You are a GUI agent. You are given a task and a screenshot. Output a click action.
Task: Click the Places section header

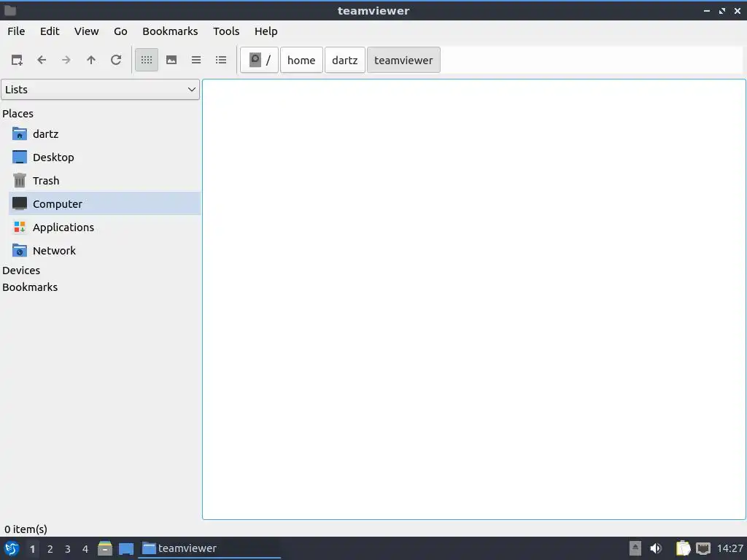[18, 114]
